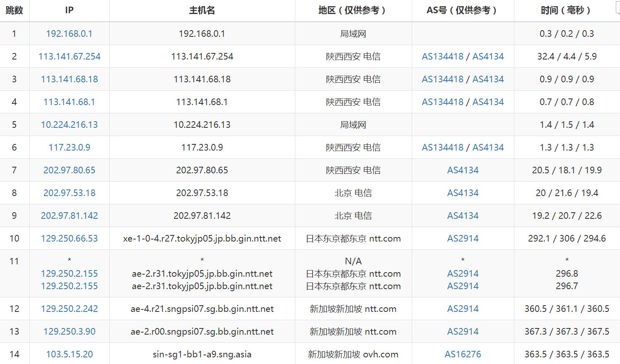Follow the 202.97.81.142 IP link
This screenshot has height=364, width=620.
coord(69,216)
